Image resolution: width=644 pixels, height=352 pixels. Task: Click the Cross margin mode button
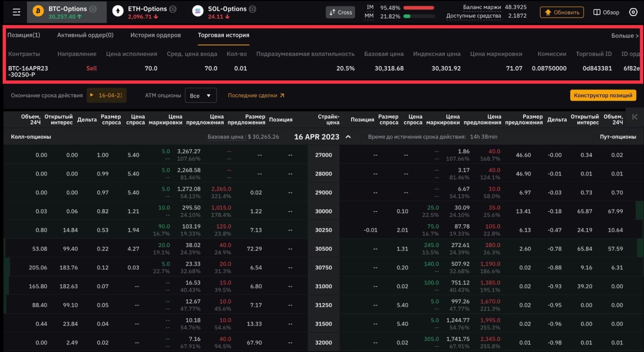pos(341,12)
